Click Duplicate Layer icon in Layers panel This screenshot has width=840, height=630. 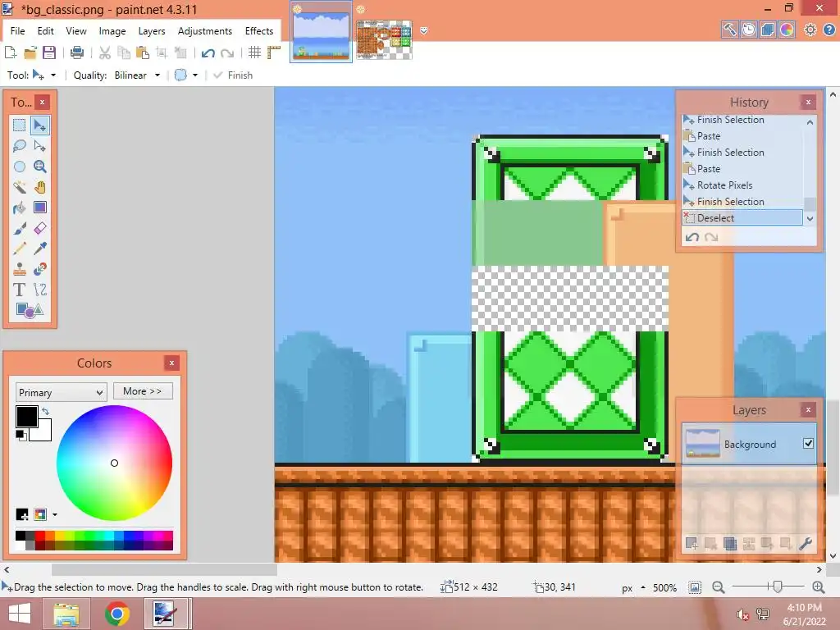point(729,544)
